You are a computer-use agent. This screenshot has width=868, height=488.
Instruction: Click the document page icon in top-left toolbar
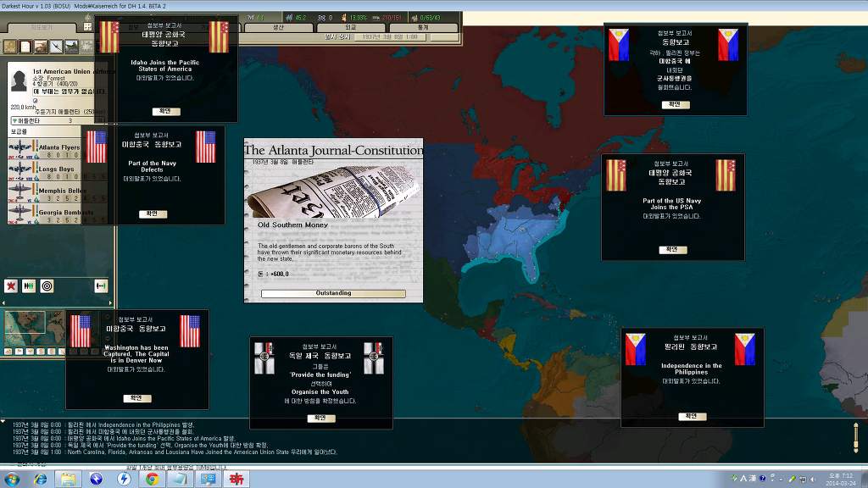pyautogui.click(x=25, y=47)
